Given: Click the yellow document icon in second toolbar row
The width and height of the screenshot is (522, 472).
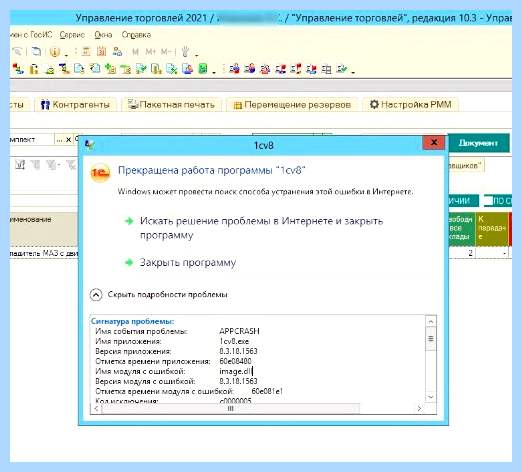Looking at the screenshot, I should point(34,69).
